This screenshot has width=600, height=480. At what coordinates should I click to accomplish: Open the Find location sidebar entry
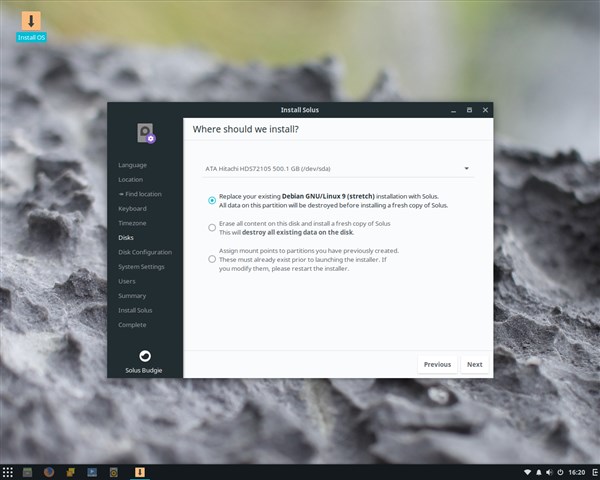click(x=139, y=194)
